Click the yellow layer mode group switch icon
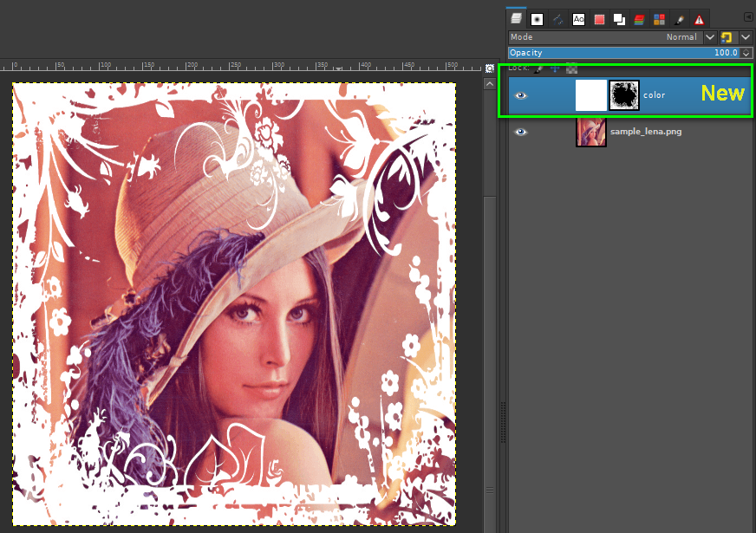The image size is (756, 533). (727, 37)
